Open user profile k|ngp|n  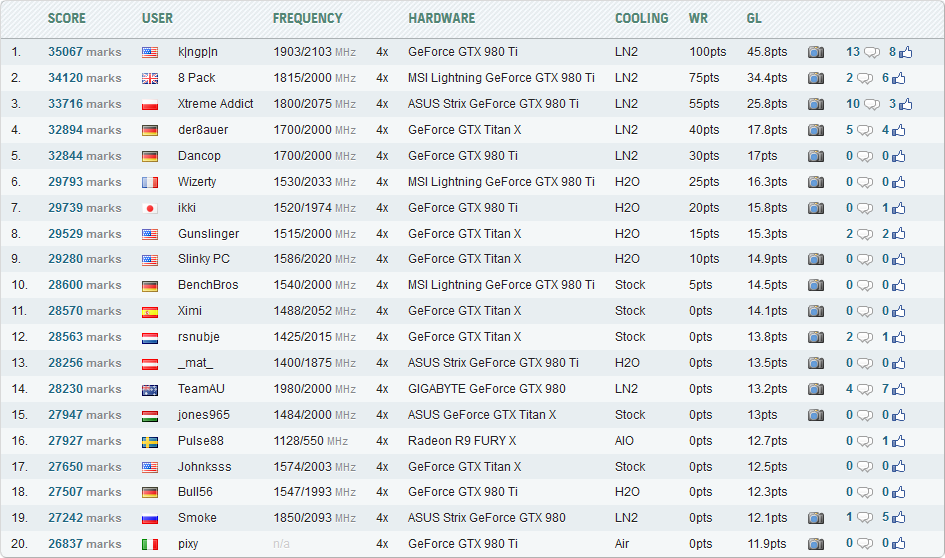point(198,52)
